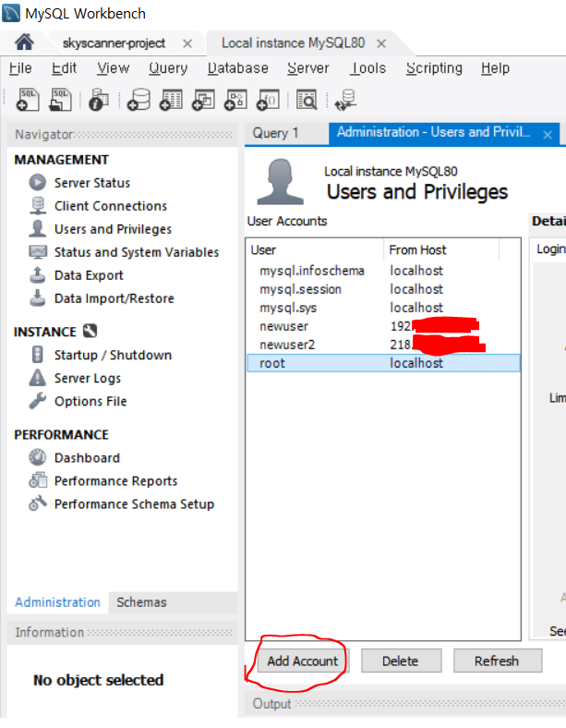Click the From Host column header
This screenshot has width=566, height=728.
click(441, 249)
